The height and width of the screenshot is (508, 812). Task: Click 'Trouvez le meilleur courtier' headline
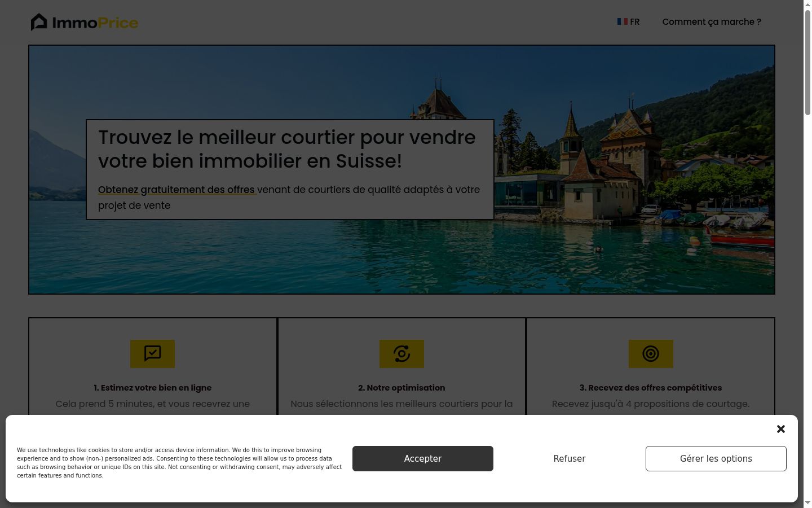click(x=287, y=149)
